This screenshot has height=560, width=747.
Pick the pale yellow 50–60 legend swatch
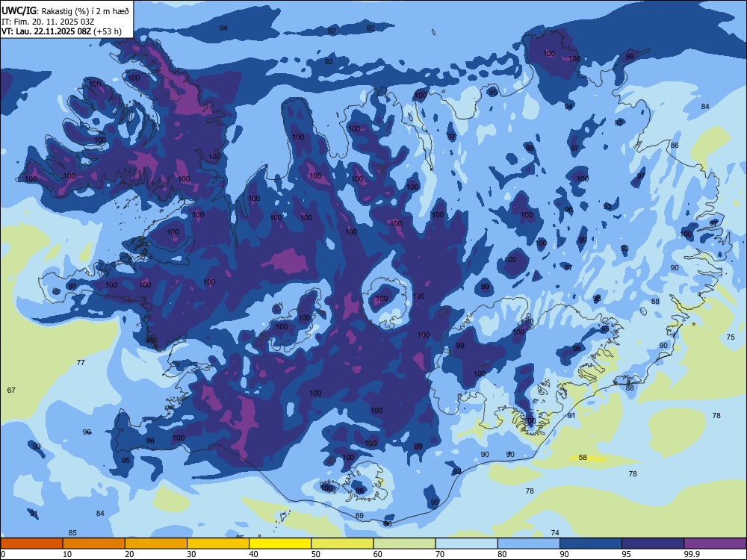[342, 544]
